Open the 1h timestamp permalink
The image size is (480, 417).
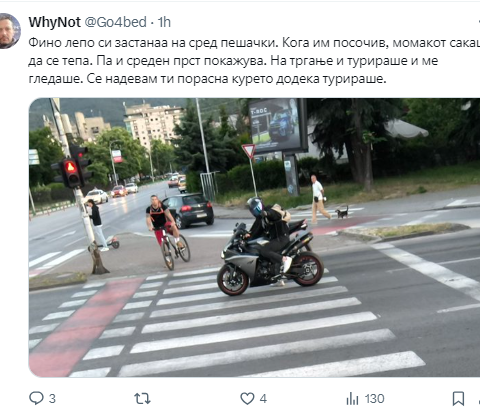(x=164, y=22)
